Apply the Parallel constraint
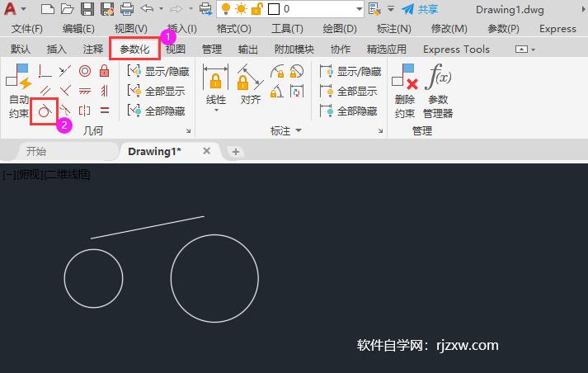This screenshot has height=373, width=588. coord(45,91)
